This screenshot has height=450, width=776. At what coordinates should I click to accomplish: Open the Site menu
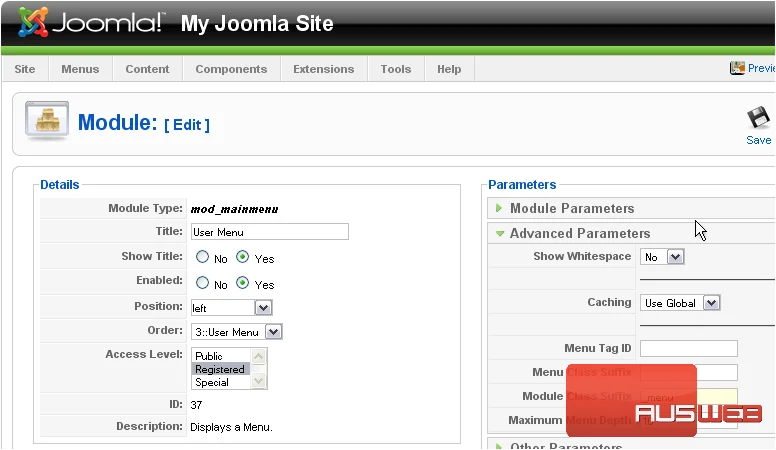click(25, 69)
